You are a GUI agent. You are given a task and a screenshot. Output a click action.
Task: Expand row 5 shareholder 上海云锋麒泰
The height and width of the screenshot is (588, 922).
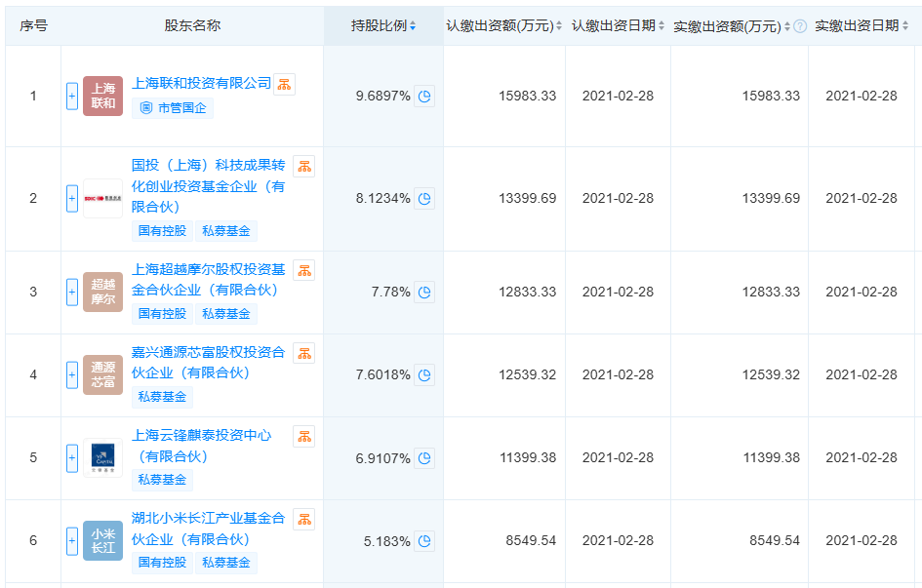(x=72, y=458)
